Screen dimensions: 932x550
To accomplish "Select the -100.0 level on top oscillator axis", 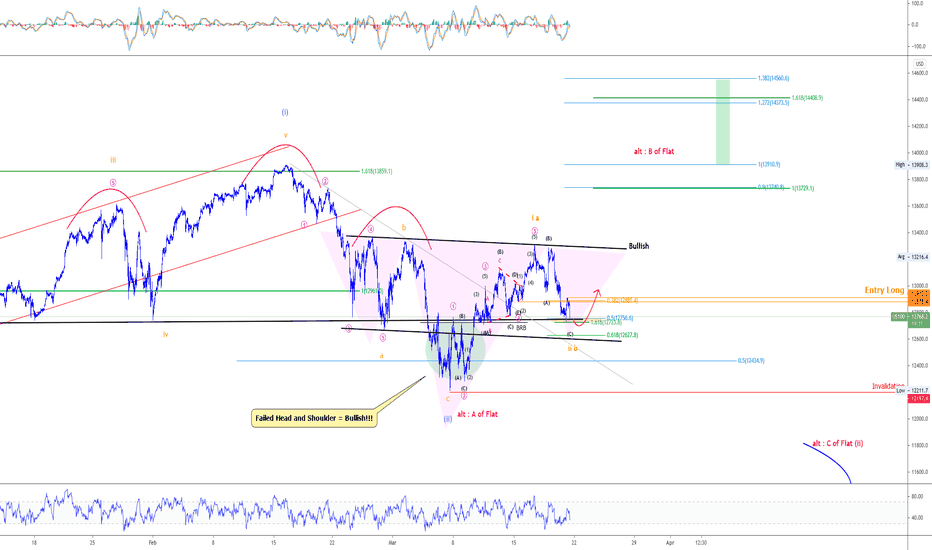I will click(918, 46).
